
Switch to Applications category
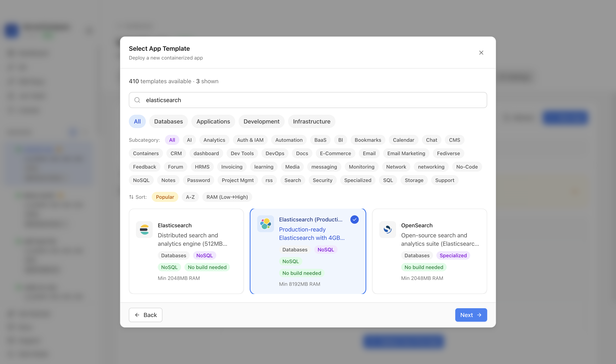click(x=213, y=121)
